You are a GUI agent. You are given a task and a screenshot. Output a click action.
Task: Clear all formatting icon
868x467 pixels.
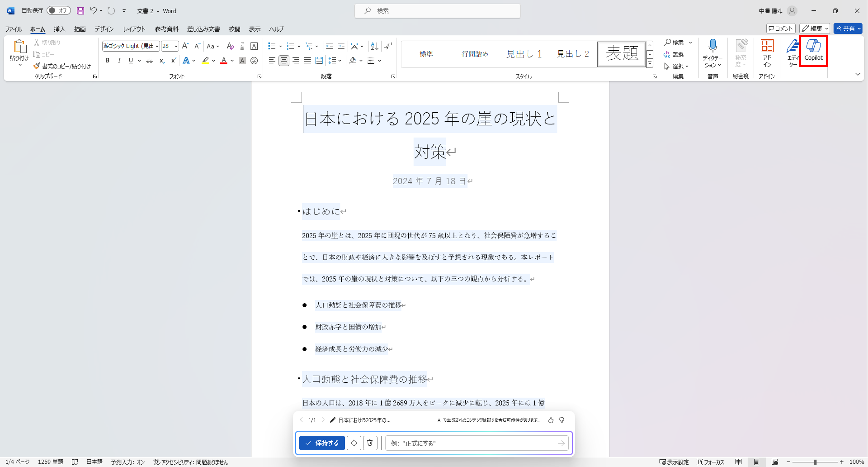click(x=230, y=46)
